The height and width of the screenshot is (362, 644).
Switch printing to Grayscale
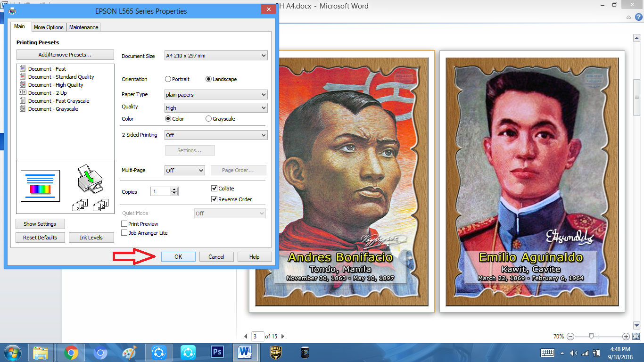[209, 119]
